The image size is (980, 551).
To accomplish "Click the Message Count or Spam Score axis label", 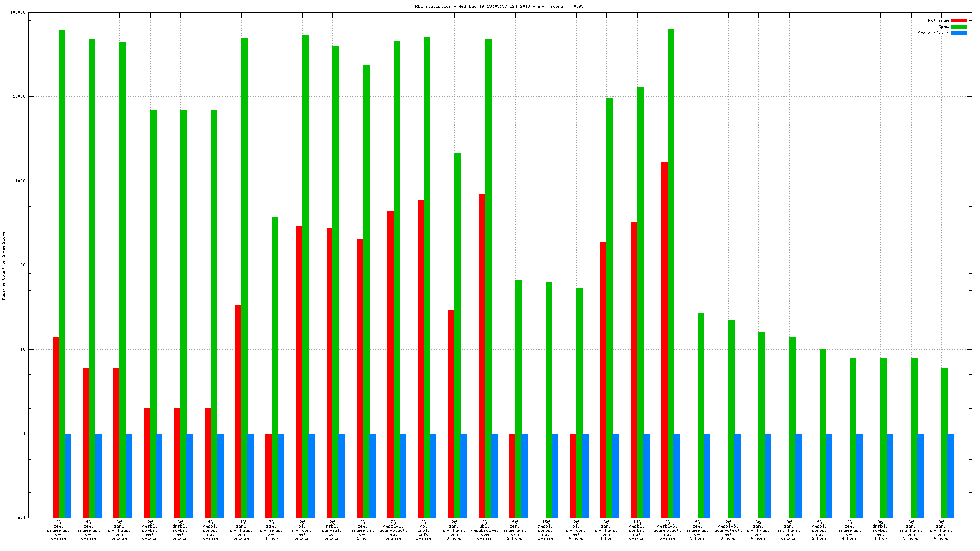I will (x=4, y=265).
